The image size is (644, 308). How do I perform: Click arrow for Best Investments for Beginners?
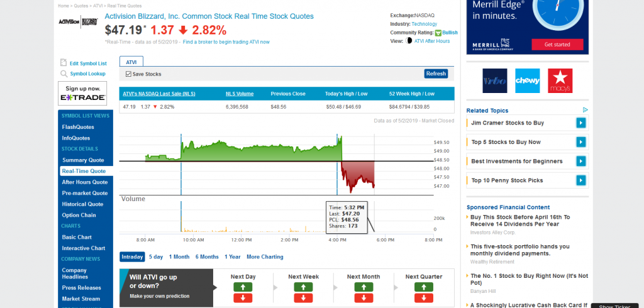click(x=580, y=162)
